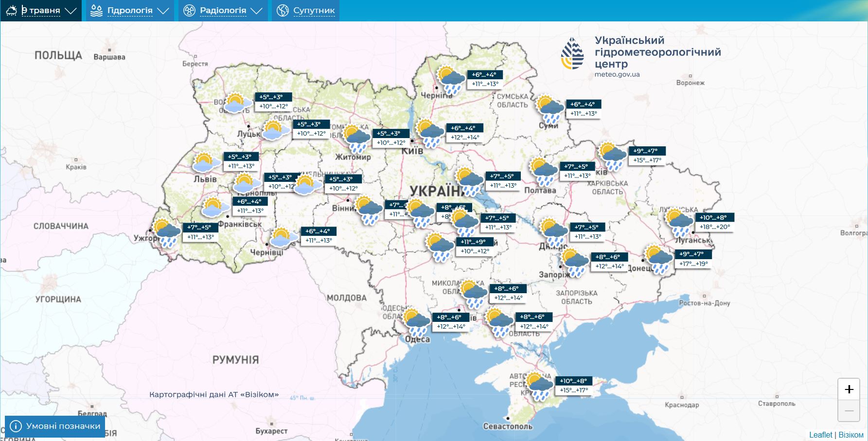Click the rainy weather icon for Чернігів
This screenshot has width=868, height=441.
451,80
